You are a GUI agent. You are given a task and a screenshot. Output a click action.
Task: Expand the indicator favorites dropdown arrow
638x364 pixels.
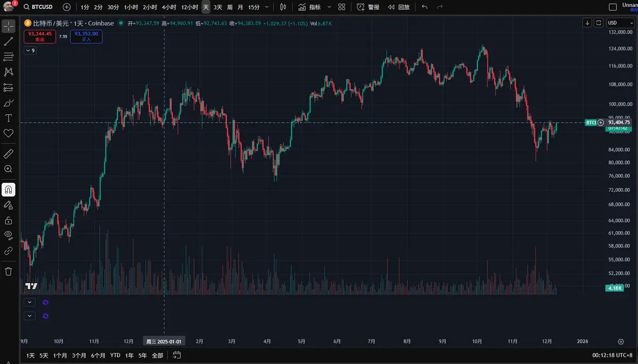tap(329, 7)
